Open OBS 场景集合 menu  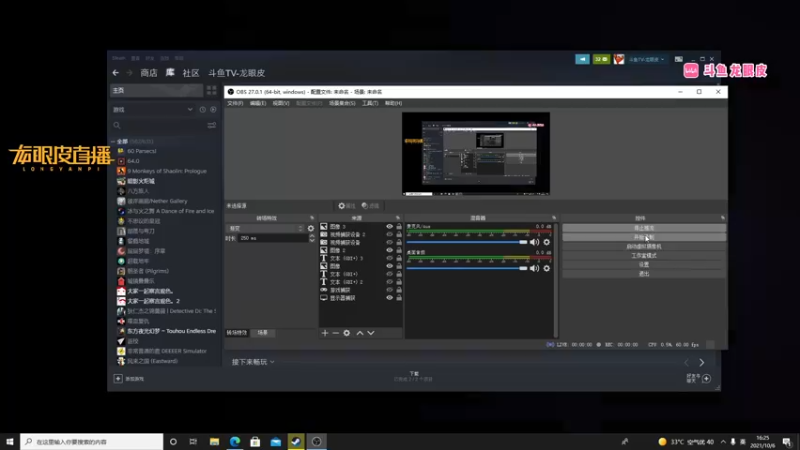point(342,103)
